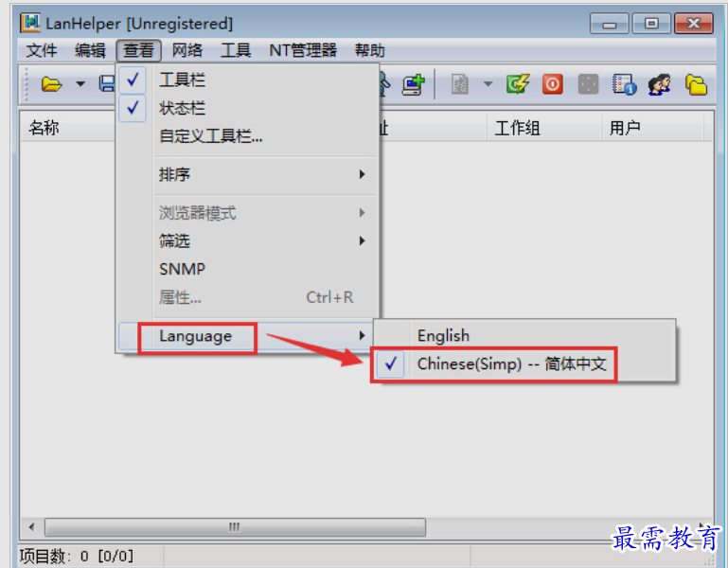This screenshot has width=728, height=568.
Task: Expand the Language submenu
Action: [247, 335]
